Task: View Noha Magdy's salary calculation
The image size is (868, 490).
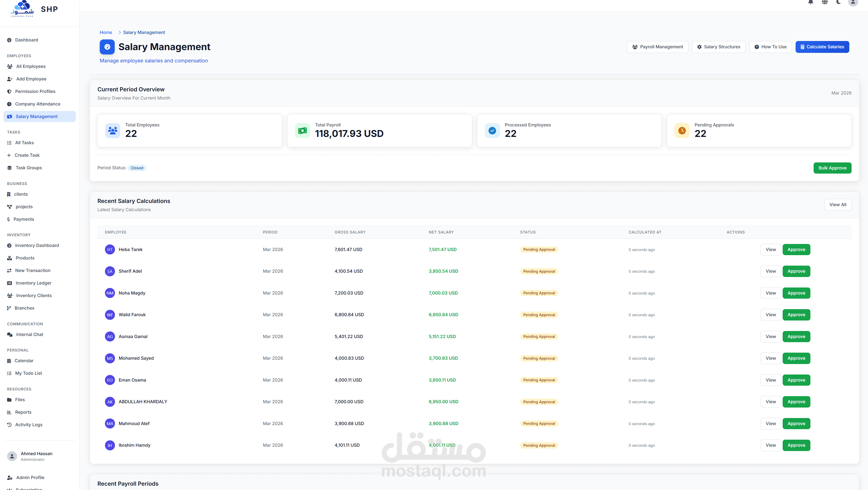Action: [x=770, y=293]
